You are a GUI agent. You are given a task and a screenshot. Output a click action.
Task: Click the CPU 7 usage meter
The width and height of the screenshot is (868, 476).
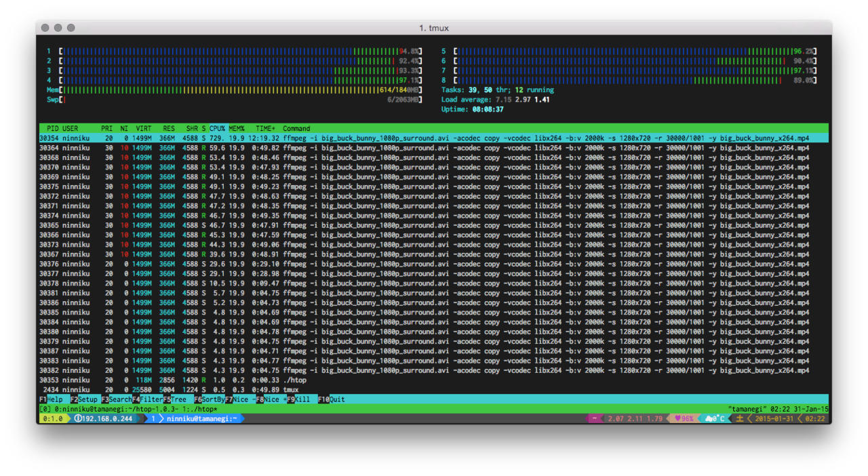coord(629,71)
